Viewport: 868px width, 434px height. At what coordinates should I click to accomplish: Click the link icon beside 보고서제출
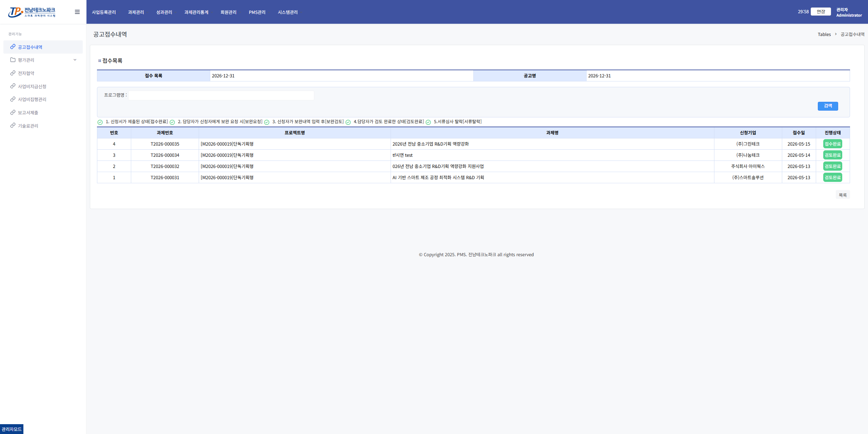coord(13,112)
